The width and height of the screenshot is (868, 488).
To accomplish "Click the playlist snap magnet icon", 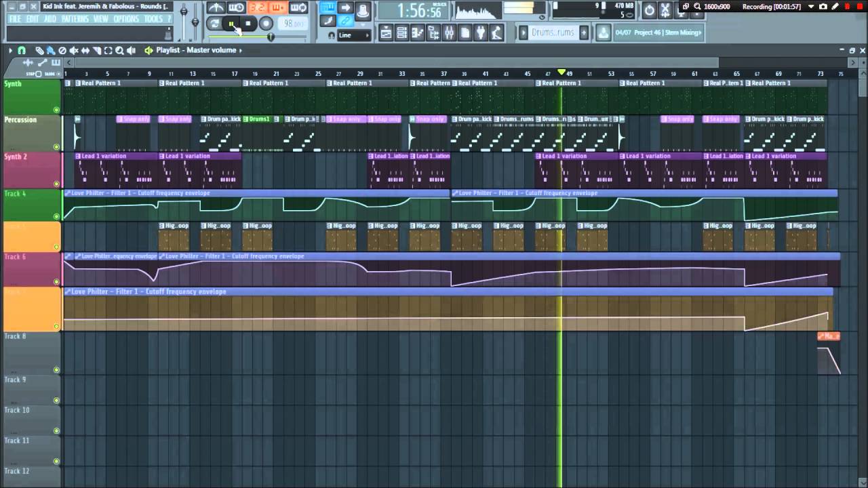I will coord(22,50).
